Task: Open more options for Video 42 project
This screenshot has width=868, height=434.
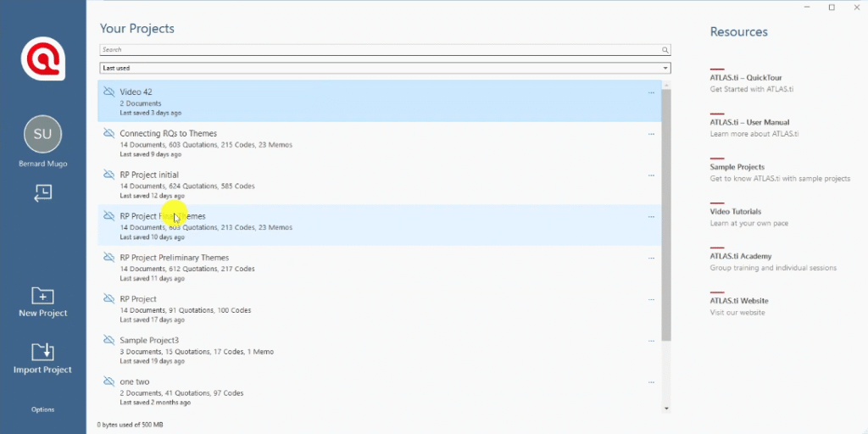Action: coord(651,92)
